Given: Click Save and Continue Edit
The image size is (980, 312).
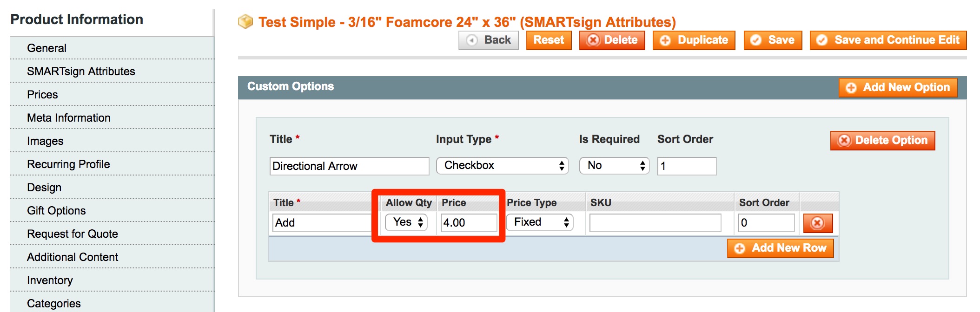Looking at the screenshot, I should 888,40.
